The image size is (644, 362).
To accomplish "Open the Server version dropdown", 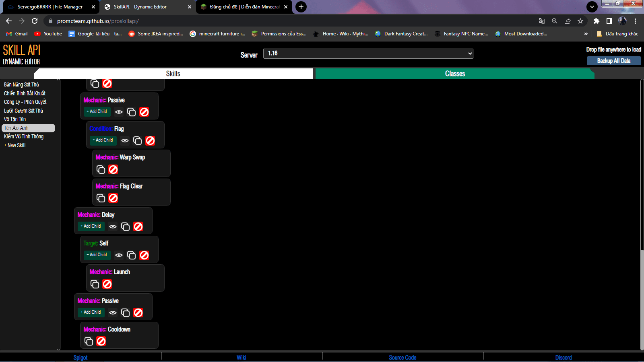I will click(368, 53).
